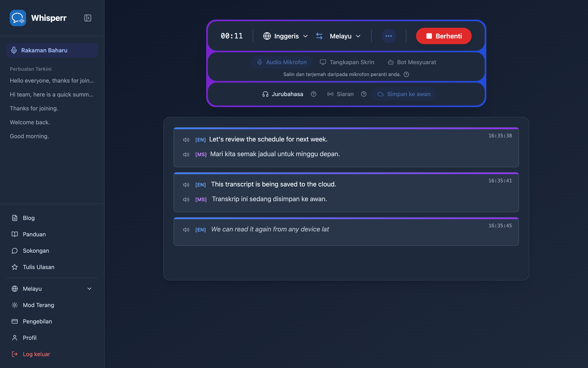Open the Panduan guide link
Screen dimensions: 588x368
52,234
